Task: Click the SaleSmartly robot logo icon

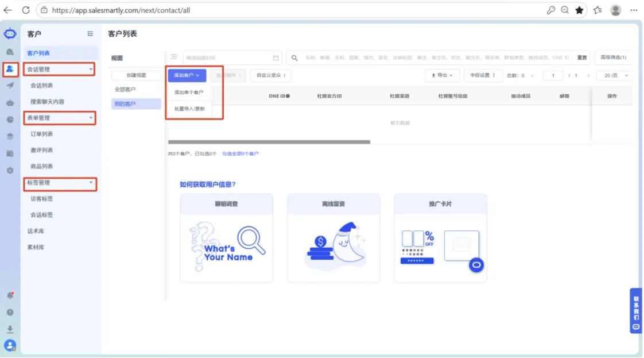Action: click(x=10, y=34)
